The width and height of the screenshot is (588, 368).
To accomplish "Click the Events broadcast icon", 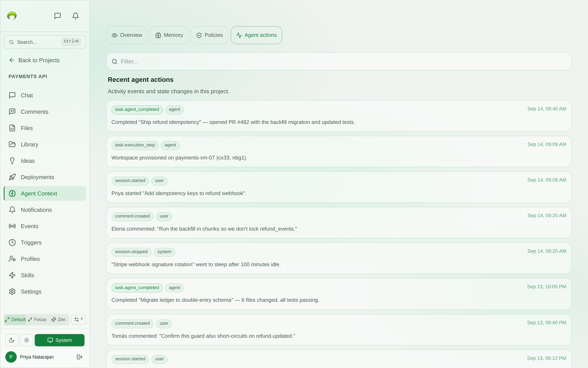I will tap(12, 226).
